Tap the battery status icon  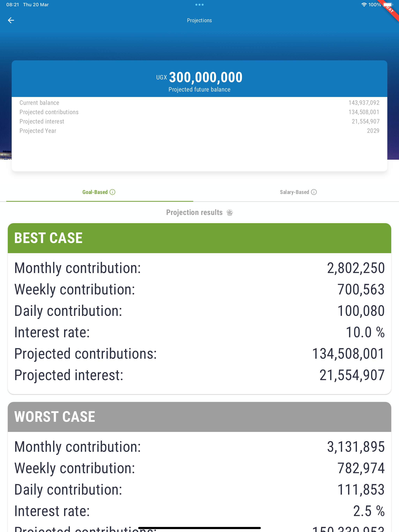[388, 4]
